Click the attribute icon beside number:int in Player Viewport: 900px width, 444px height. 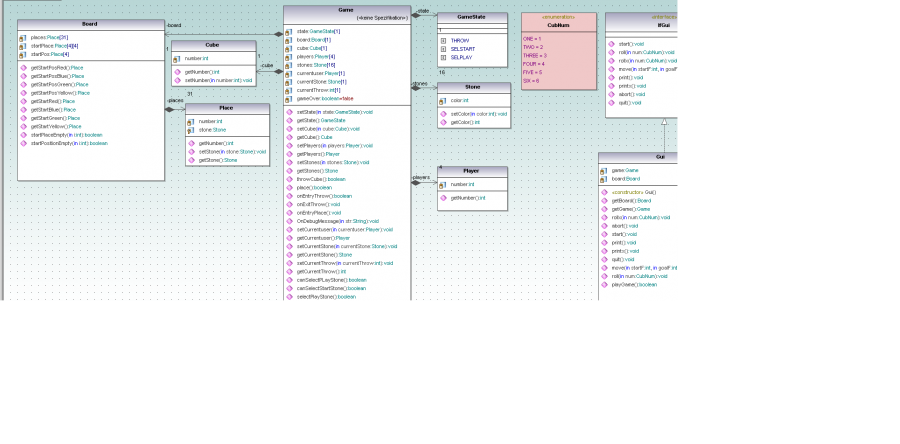pos(443,185)
